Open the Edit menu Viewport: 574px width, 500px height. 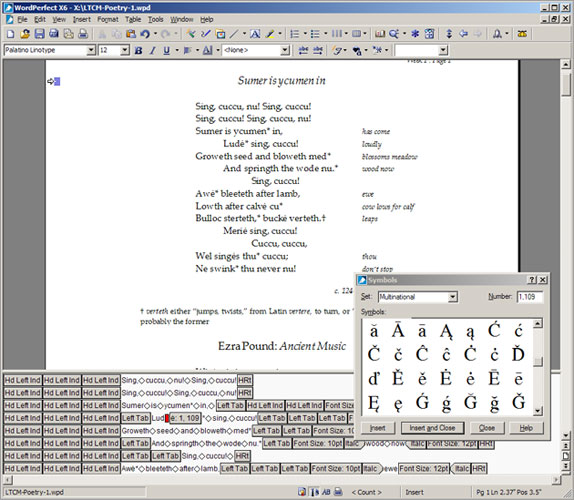coord(40,19)
